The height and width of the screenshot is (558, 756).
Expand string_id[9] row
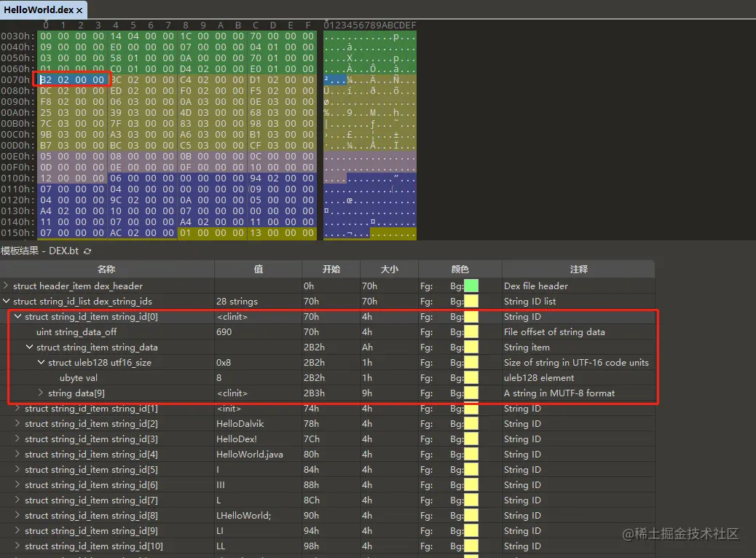click(17, 530)
